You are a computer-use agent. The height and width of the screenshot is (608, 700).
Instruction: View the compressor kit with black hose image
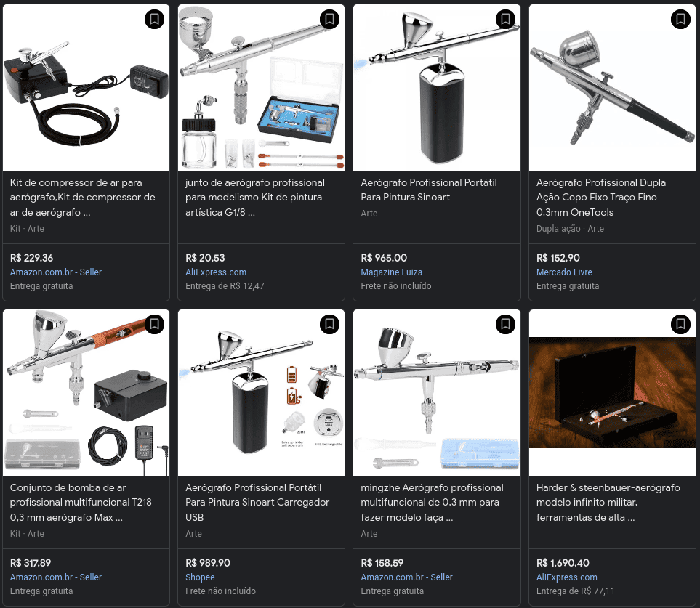click(x=87, y=87)
